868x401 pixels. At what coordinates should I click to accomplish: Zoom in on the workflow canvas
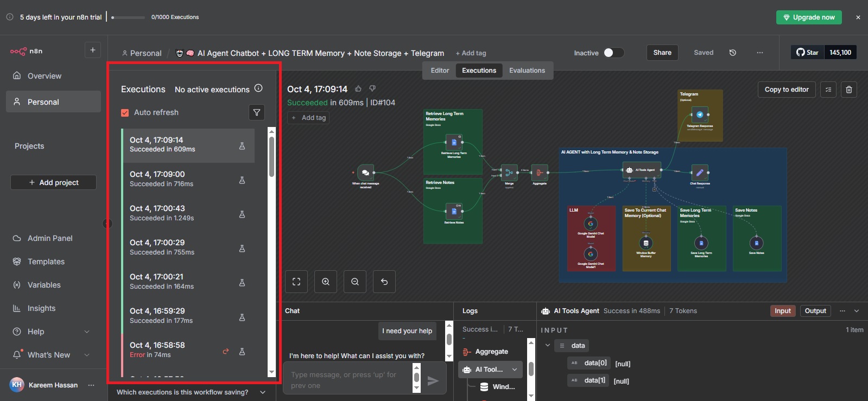[326, 282]
